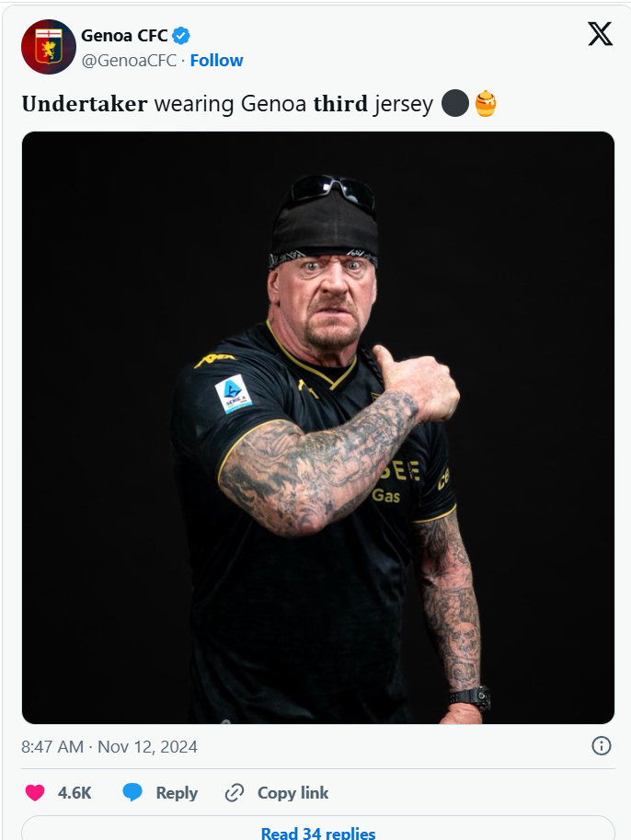Click the blue verified badge

[x=181, y=36]
